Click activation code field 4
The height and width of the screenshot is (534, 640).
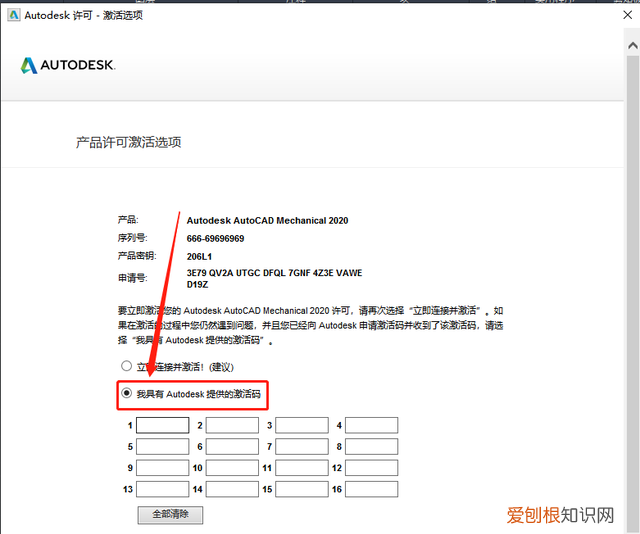click(x=371, y=425)
